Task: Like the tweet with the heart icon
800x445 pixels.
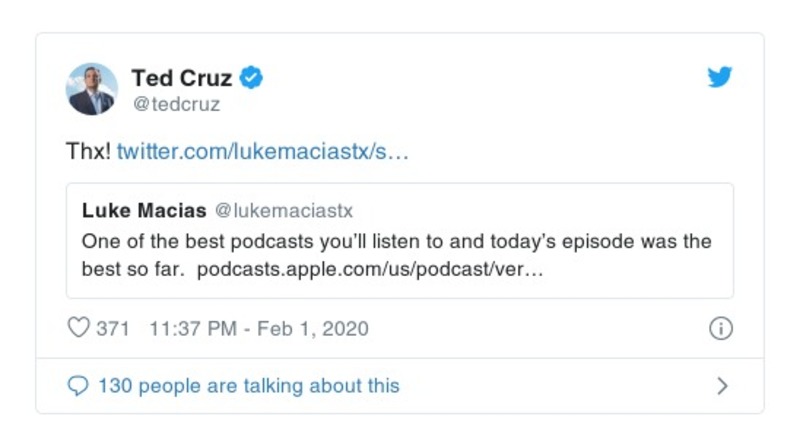Action: point(78,328)
